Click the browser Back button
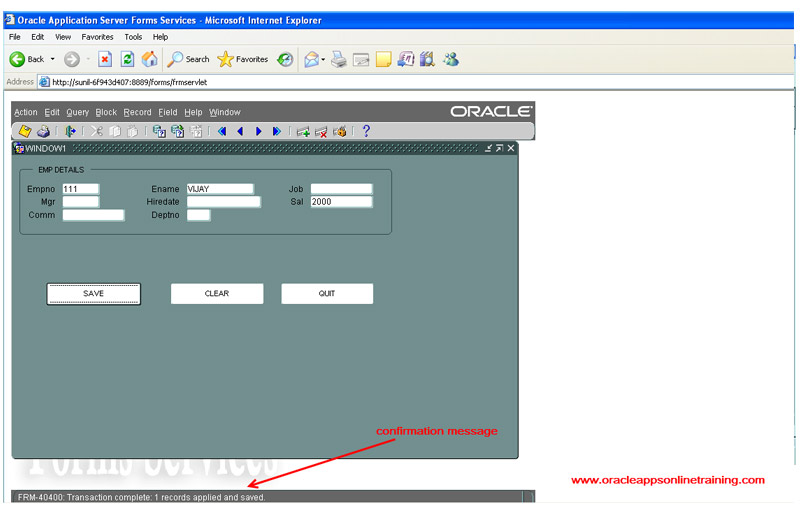 27,59
